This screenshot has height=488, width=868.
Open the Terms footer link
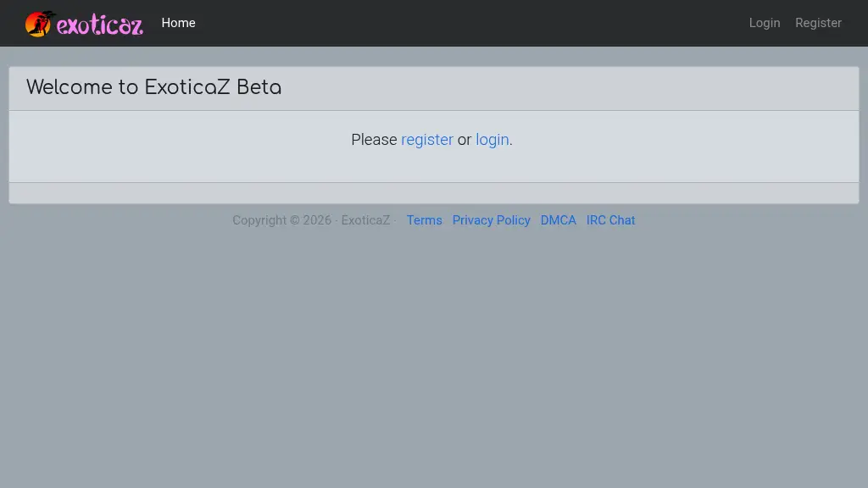[424, 220]
